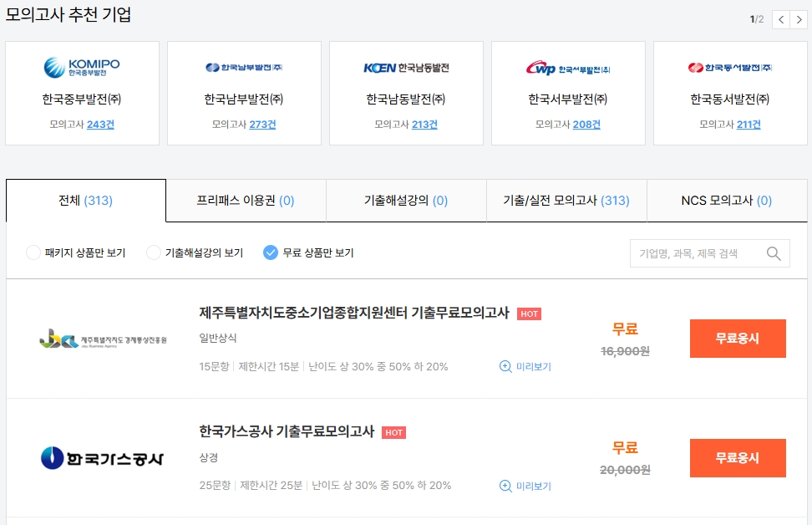Open 제주특별자치도중소기업종합지원센터 기출무료모의고사 title

354,313
